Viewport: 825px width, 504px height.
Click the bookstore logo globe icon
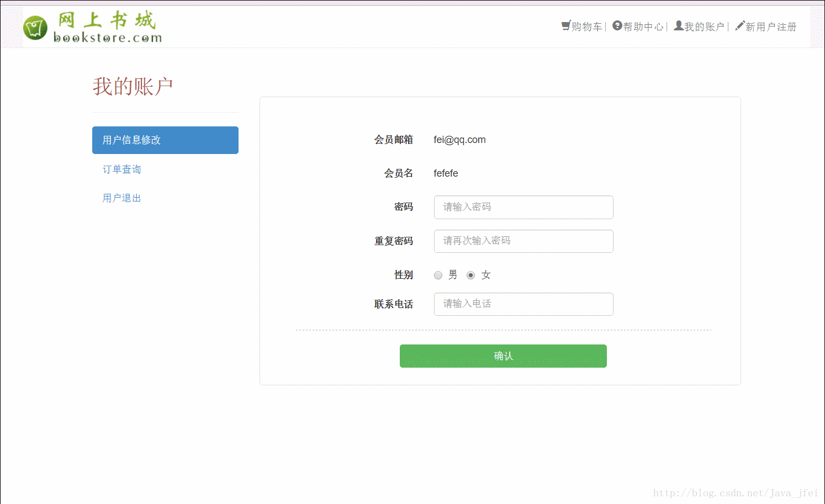point(35,28)
